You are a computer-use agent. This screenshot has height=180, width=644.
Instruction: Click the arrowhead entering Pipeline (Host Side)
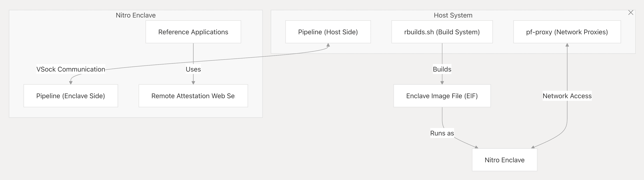pos(328,45)
